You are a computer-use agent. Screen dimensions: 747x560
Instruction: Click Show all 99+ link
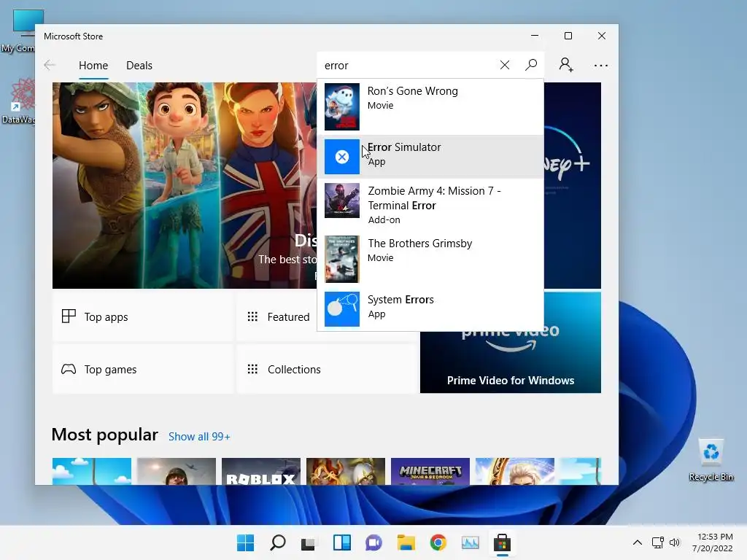coord(199,437)
